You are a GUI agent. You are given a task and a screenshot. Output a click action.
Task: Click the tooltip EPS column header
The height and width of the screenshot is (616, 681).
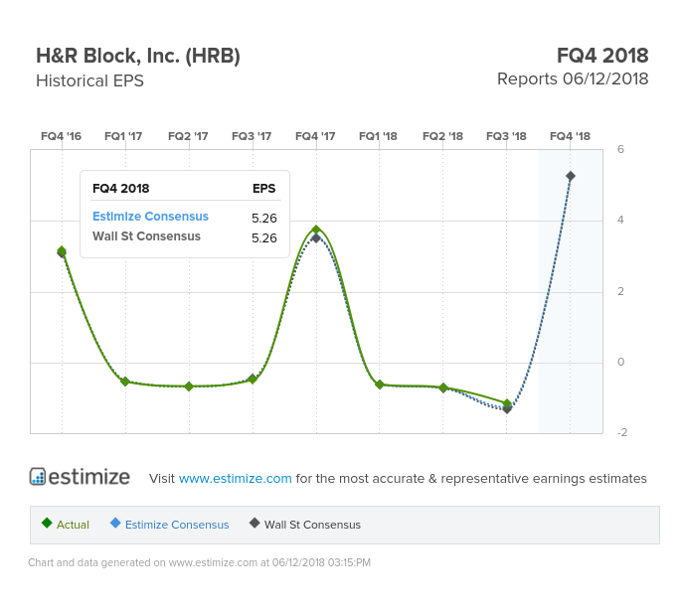coord(264,189)
